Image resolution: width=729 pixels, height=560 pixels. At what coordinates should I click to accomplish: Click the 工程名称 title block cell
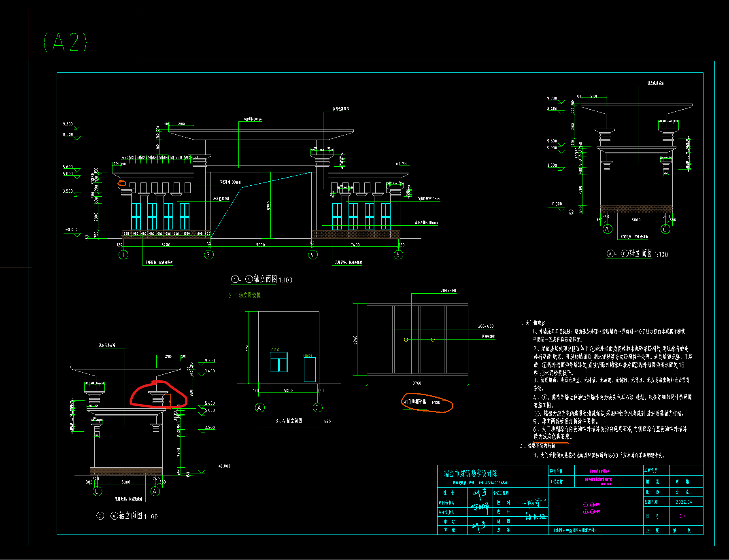coord(556,482)
